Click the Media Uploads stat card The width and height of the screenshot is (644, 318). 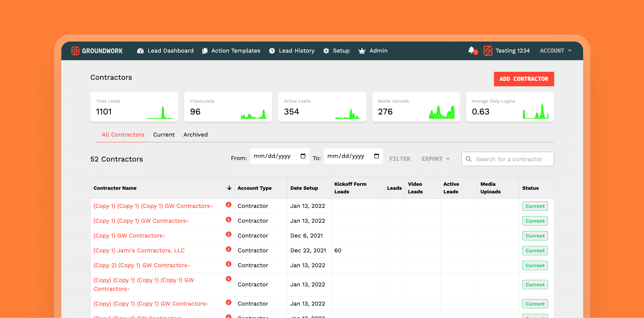416,107
